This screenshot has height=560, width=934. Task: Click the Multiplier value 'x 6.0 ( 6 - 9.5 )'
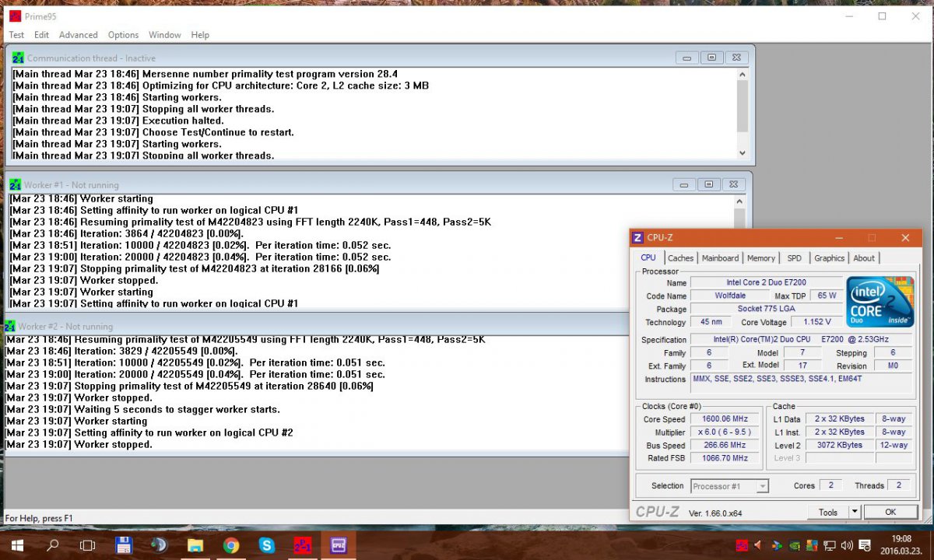pos(723,432)
